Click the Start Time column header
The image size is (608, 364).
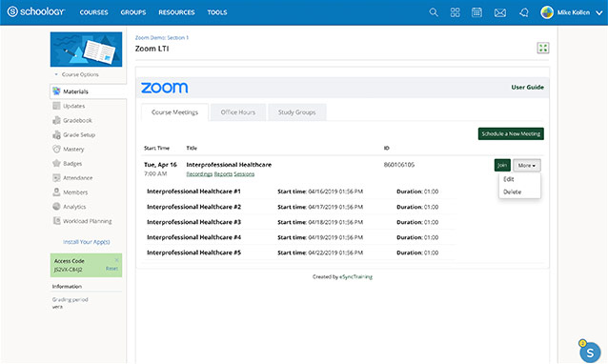156,148
